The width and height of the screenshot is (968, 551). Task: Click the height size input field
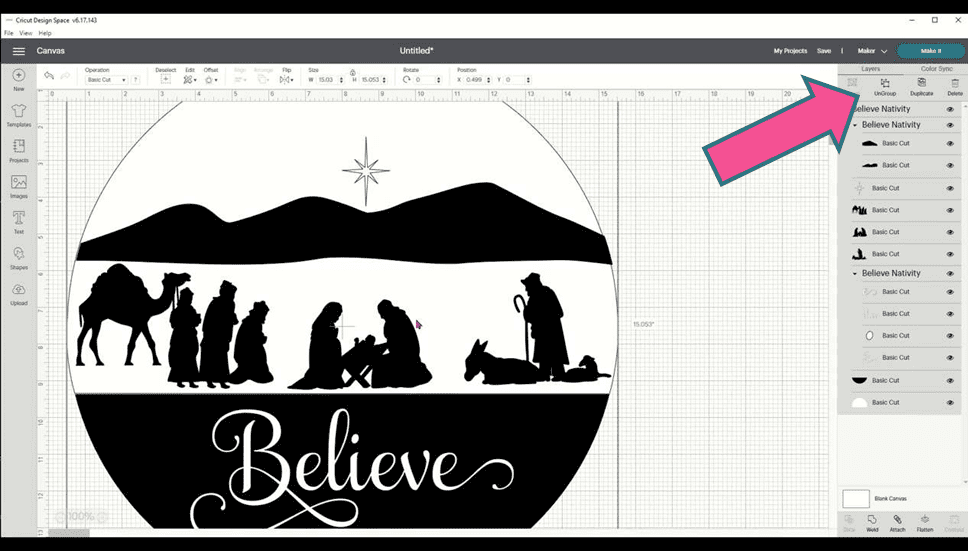click(x=370, y=80)
